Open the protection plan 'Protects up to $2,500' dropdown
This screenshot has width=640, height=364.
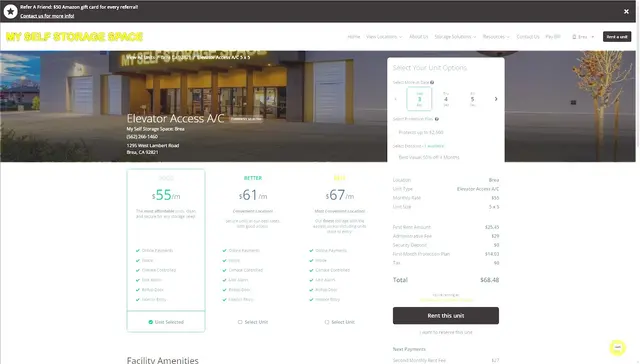(x=446, y=132)
